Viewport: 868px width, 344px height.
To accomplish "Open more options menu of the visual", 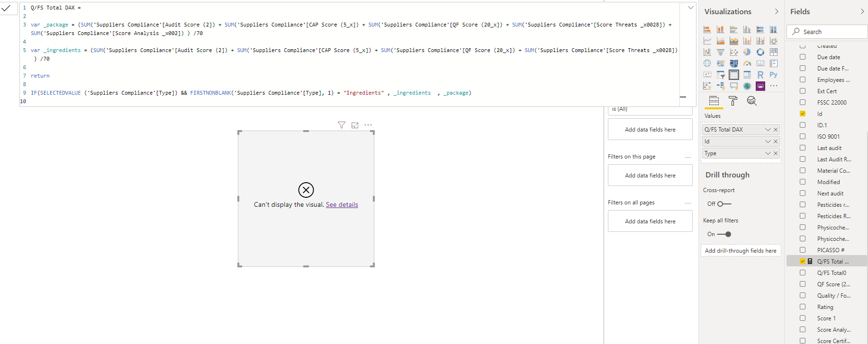I will [x=368, y=125].
